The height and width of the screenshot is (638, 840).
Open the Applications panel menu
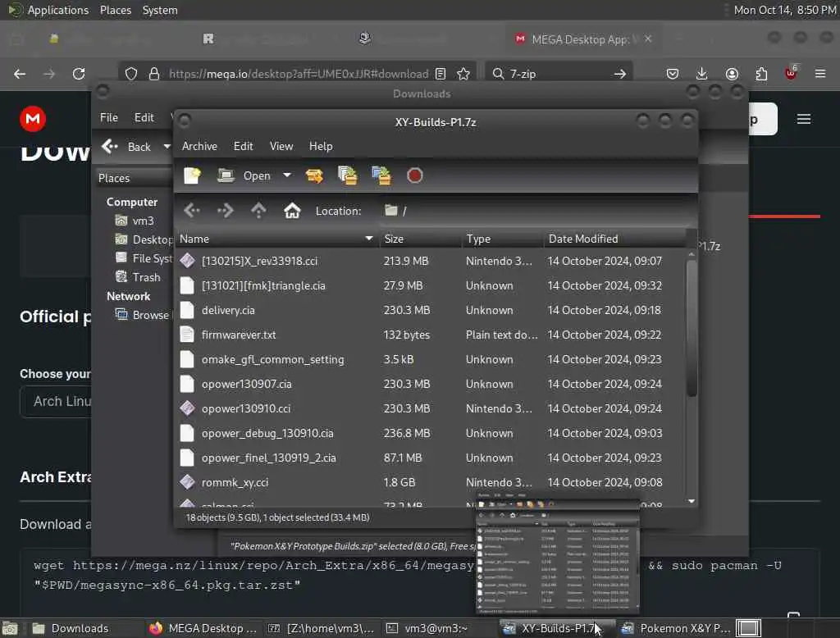pos(48,10)
